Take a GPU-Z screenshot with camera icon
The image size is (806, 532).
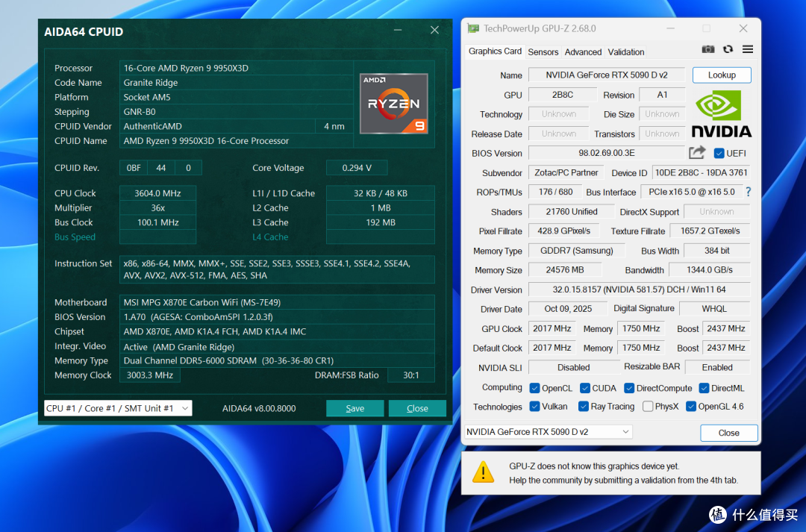(x=707, y=49)
